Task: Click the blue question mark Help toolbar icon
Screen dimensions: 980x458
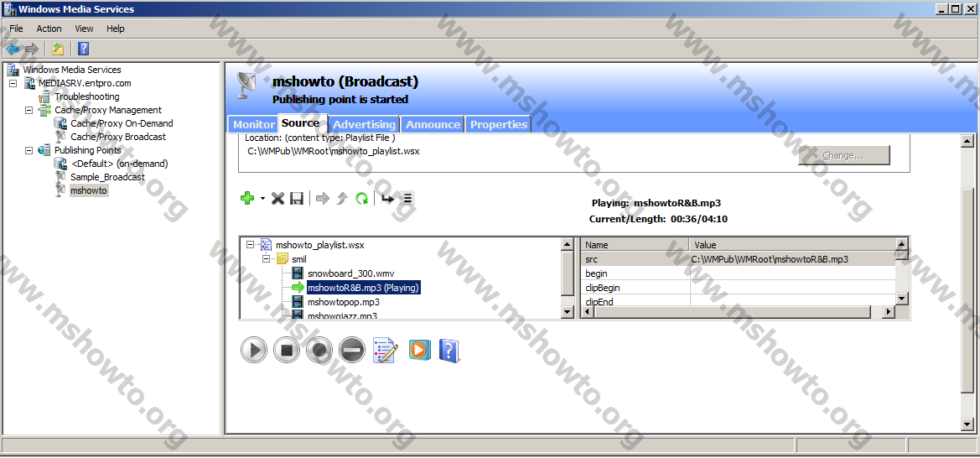Action: click(83, 49)
